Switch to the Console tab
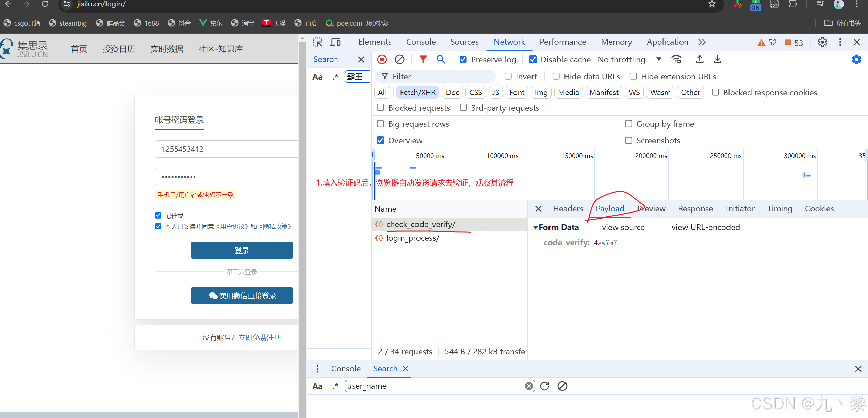This screenshot has width=868, height=418. coord(421,42)
